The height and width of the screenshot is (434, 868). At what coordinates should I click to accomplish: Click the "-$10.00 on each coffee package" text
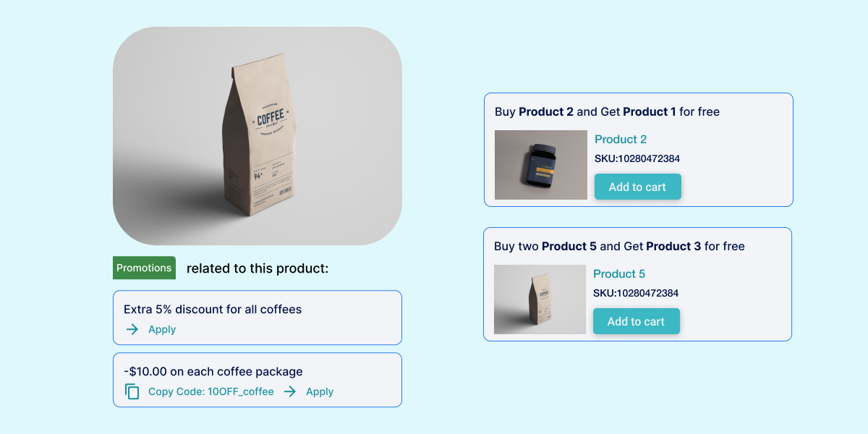pyautogui.click(x=213, y=371)
